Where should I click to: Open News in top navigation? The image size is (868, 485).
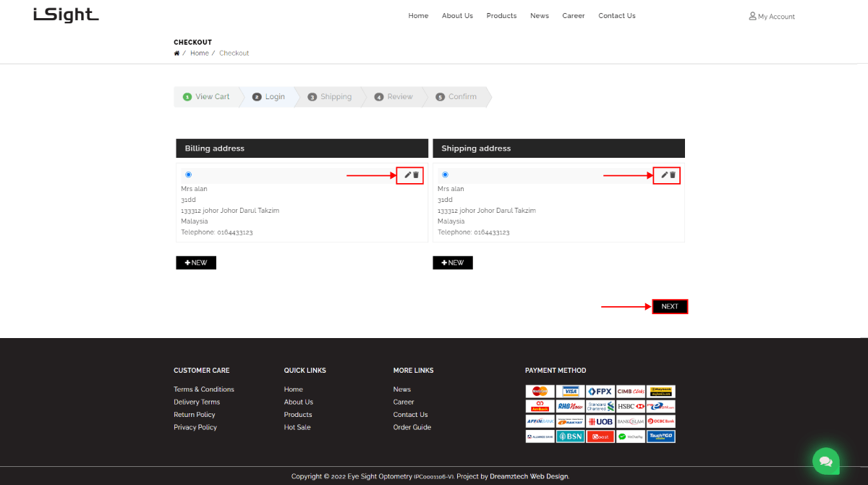[x=540, y=16]
